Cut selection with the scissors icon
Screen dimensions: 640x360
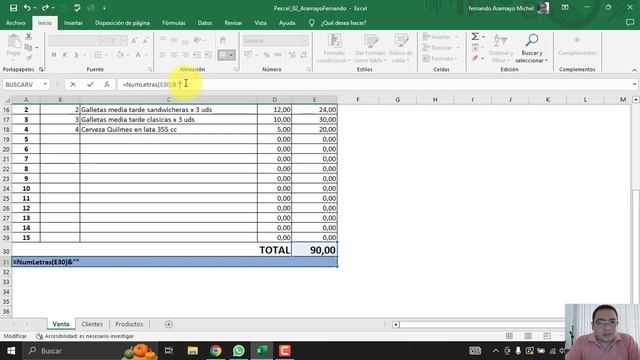tap(29, 37)
